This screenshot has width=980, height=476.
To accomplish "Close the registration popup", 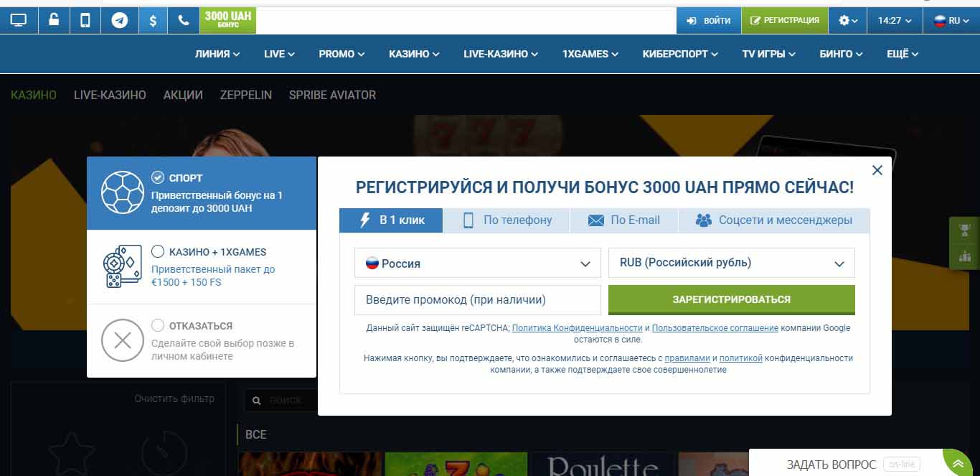I will click(877, 170).
